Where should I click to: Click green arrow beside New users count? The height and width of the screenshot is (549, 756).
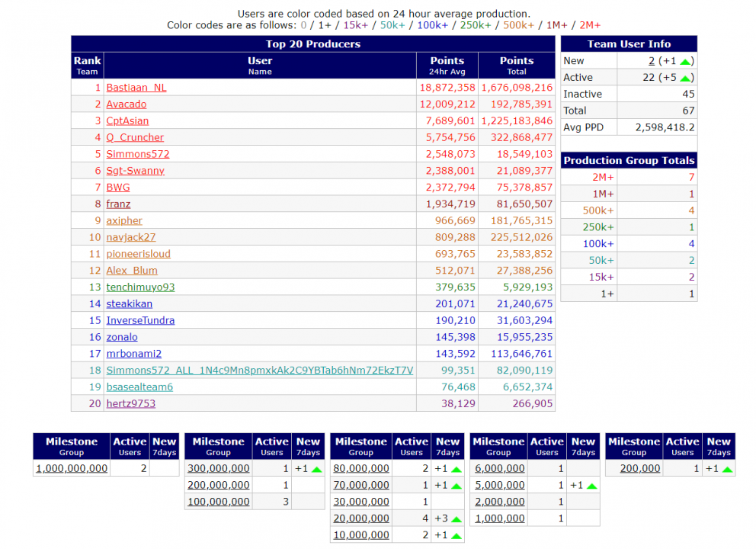tap(684, 61)
